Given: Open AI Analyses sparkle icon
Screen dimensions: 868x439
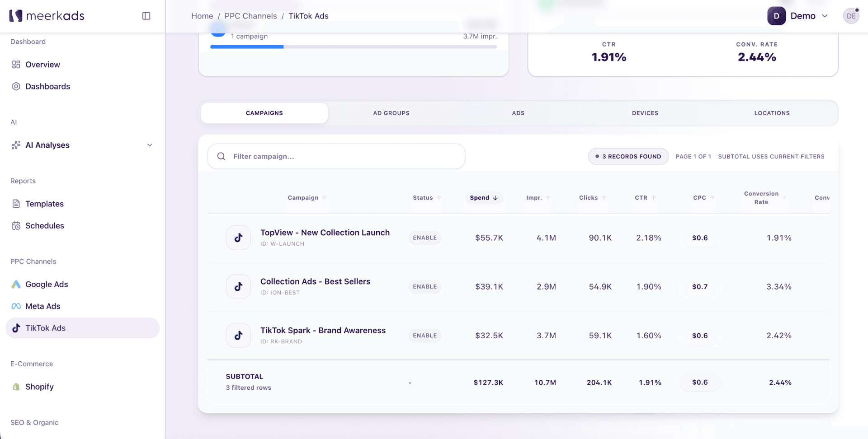Looking at the screenshot, I should point(16,145).
